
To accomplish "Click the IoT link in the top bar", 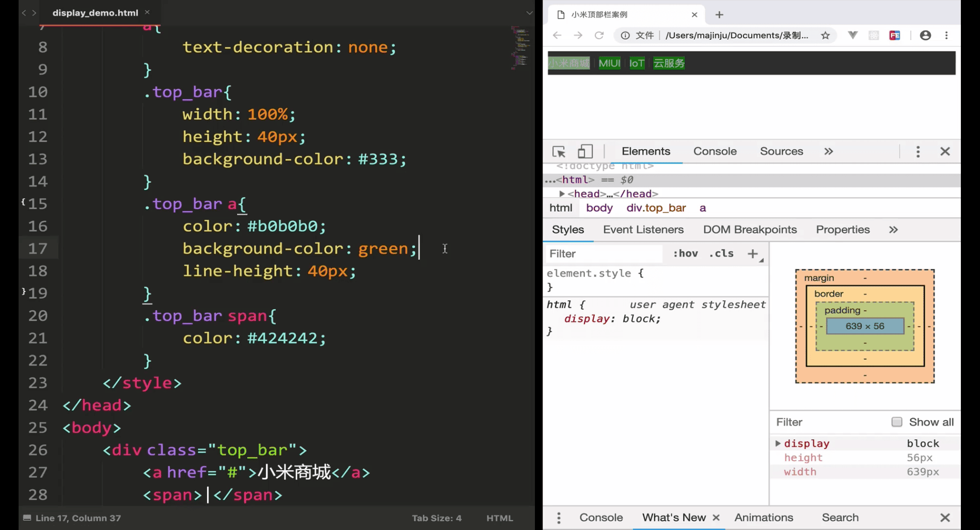I will pyautogui.click(x=637, y=63).
